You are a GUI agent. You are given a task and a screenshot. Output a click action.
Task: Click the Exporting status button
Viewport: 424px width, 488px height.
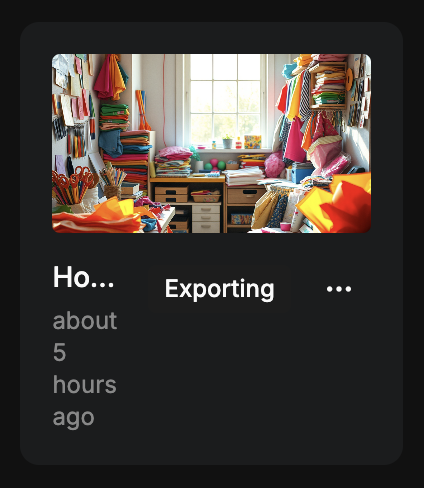click(x=219, y=289)
